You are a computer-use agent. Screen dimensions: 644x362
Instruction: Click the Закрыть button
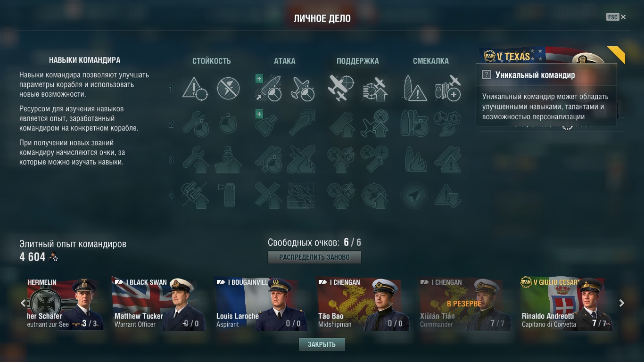pos(322,345)
